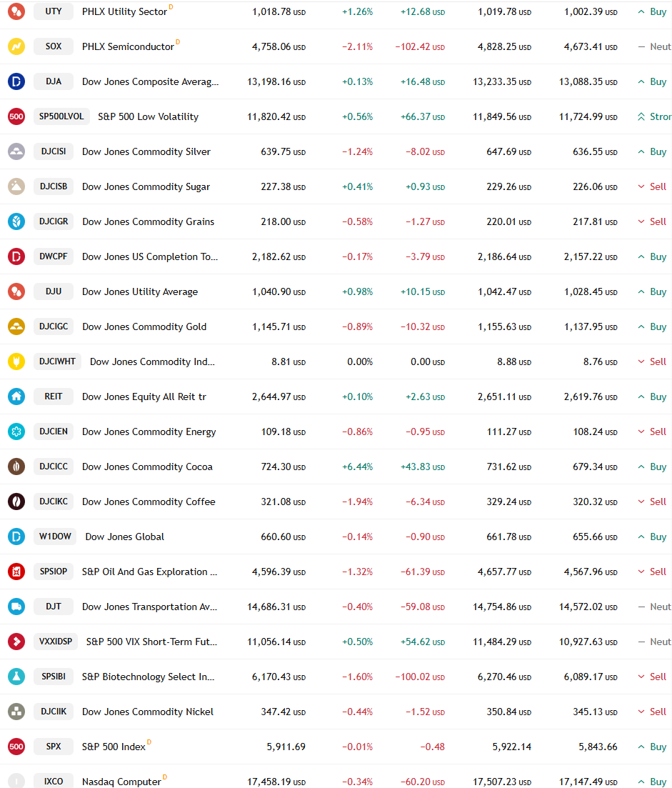
Task: Click the cocoa bean icon for DJCICC
Action: (x=16, y=467)
